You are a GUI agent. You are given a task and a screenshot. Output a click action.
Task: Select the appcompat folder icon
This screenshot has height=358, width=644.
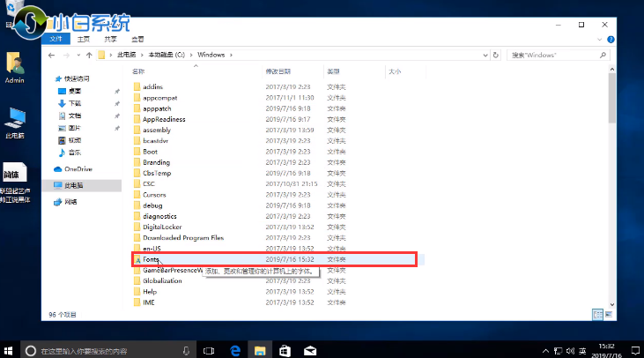tap(137, 97)
